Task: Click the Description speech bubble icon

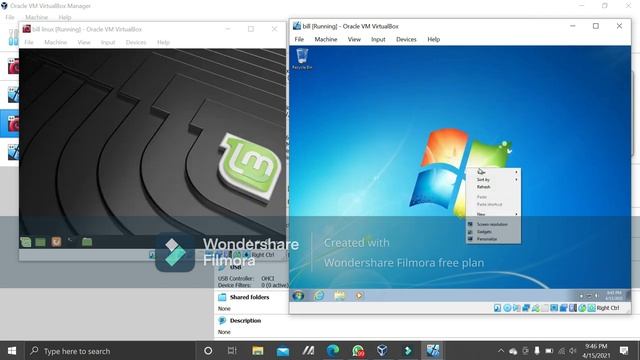Action: click(222, 320)
